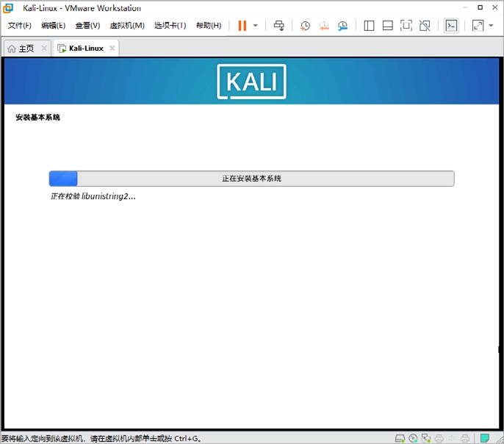Click the network adapter status bar icon
504x444 pixels.
(426, 438)
